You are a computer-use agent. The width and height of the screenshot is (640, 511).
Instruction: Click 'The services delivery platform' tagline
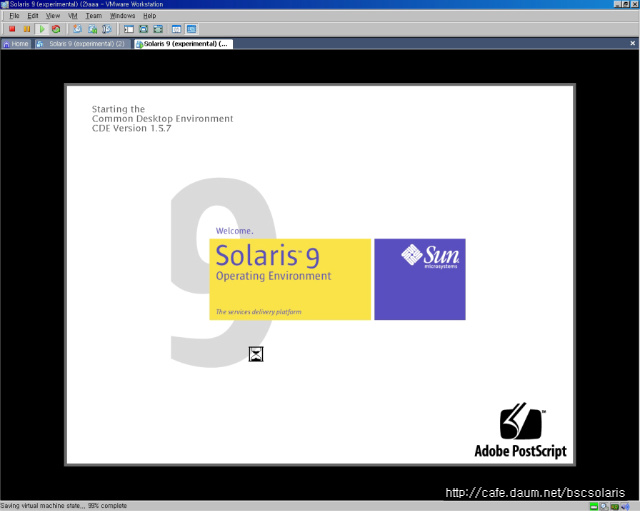tap(258, 311)
